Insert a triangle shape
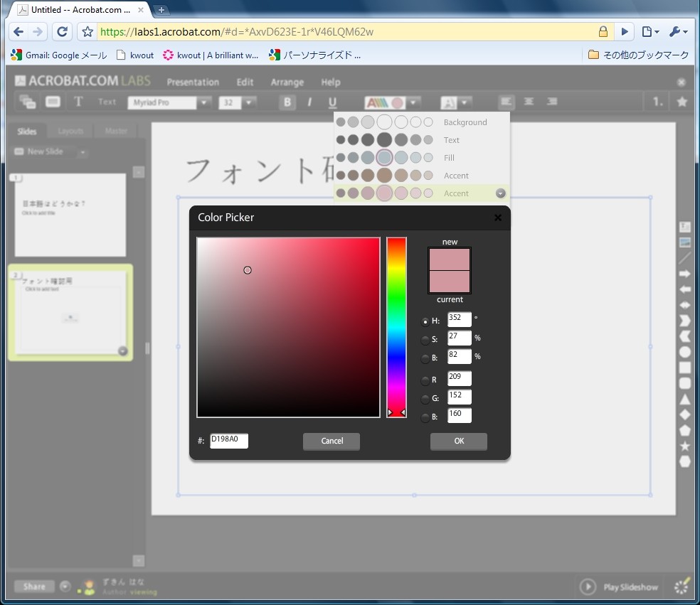 click(684, 399)
